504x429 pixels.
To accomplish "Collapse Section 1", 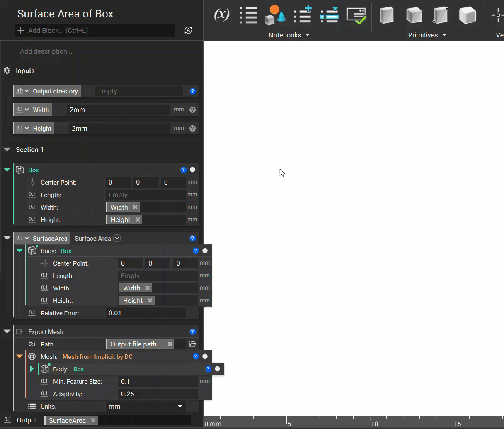I will [x=7, y=149].
